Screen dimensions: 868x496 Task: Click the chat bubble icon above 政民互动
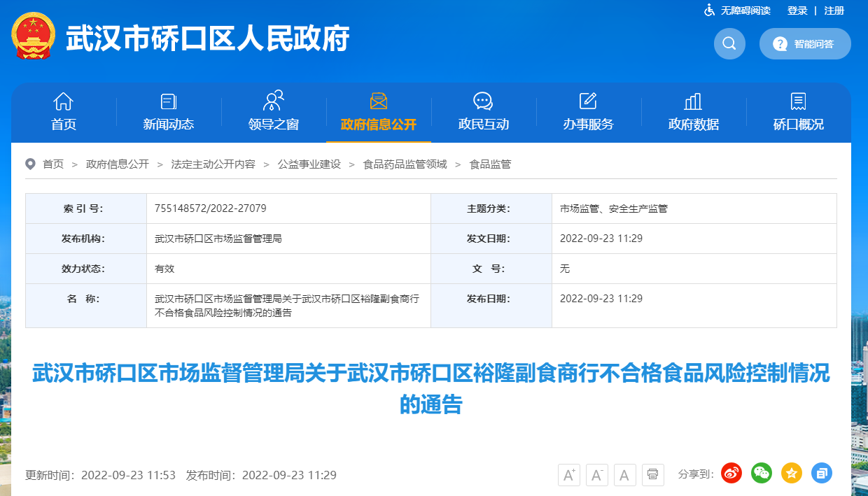(483, 101)
